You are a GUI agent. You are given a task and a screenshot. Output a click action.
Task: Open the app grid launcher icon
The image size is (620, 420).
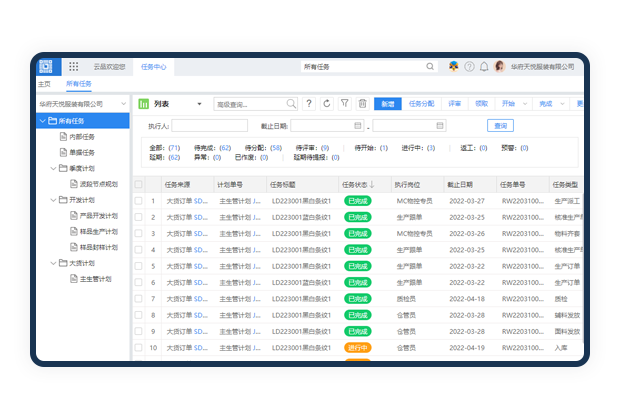(x=73, y=67)
